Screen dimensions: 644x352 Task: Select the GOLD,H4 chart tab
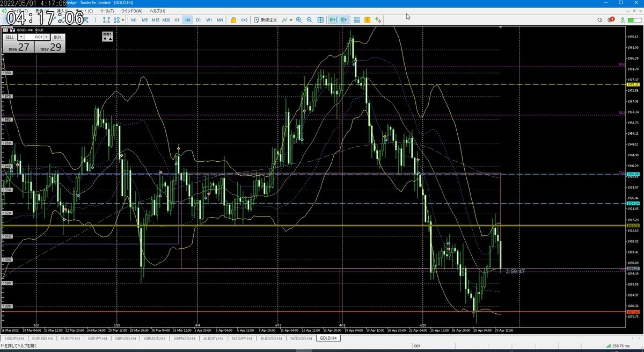[328, 338]
